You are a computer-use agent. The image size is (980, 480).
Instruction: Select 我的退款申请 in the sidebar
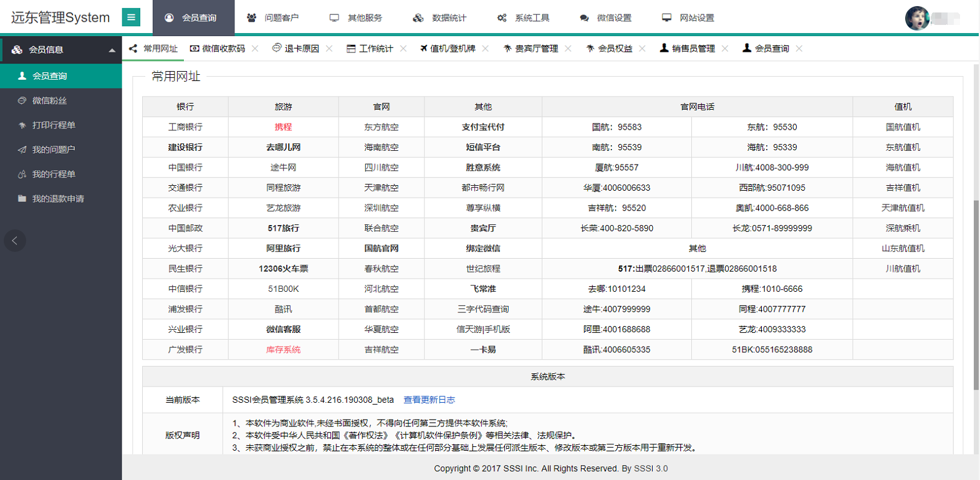click(61, 199)
